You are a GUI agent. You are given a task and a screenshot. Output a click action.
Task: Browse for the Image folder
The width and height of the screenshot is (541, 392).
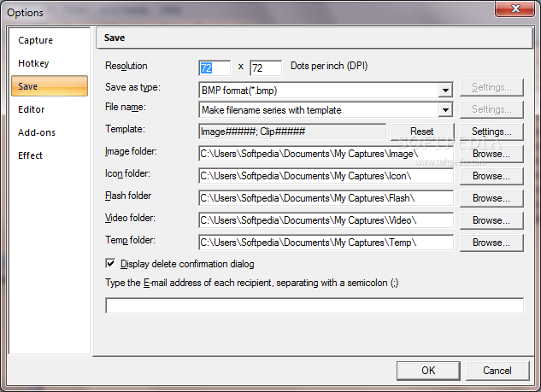491,154
